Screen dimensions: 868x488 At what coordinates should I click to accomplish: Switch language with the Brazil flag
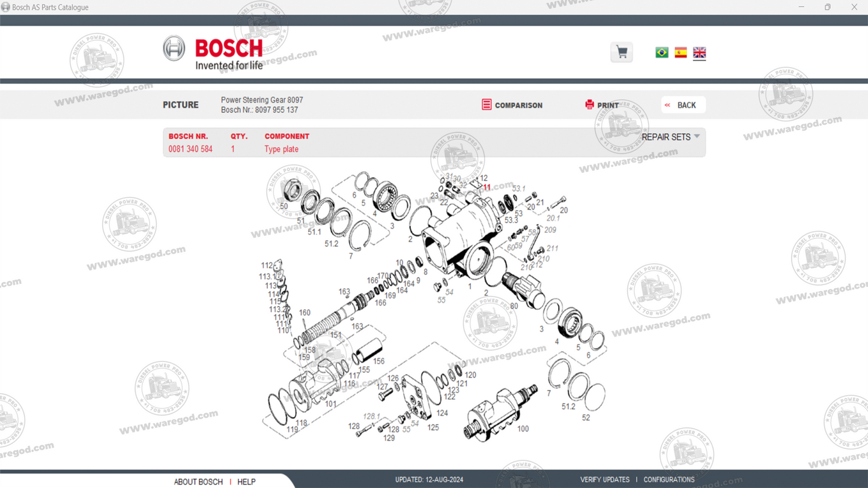pos(662,53)
